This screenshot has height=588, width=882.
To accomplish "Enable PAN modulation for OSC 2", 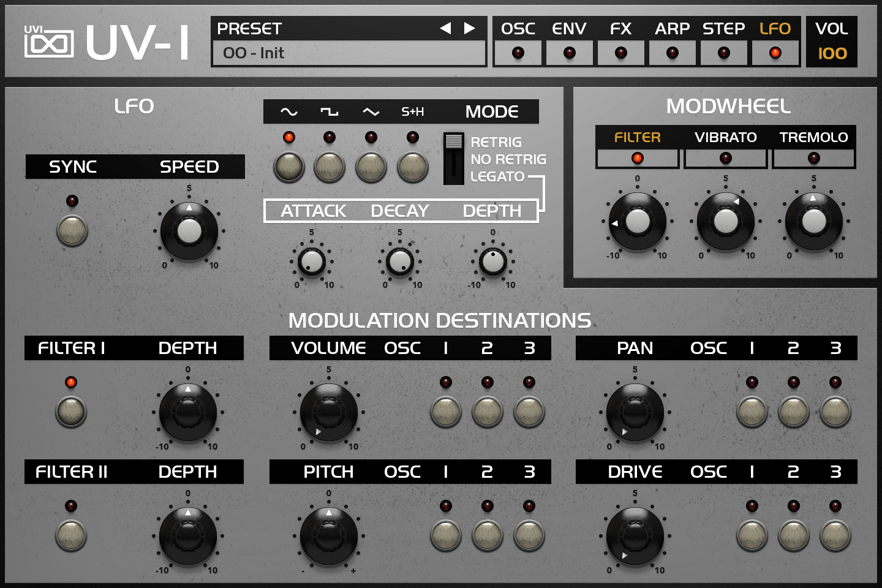I will (794, 412).
